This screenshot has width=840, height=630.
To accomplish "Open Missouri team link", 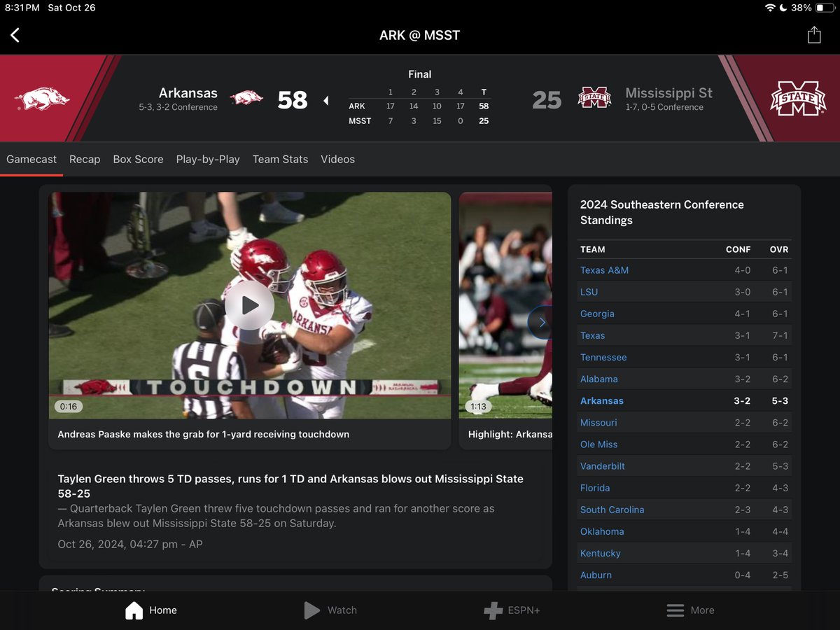I will (598, 423).
